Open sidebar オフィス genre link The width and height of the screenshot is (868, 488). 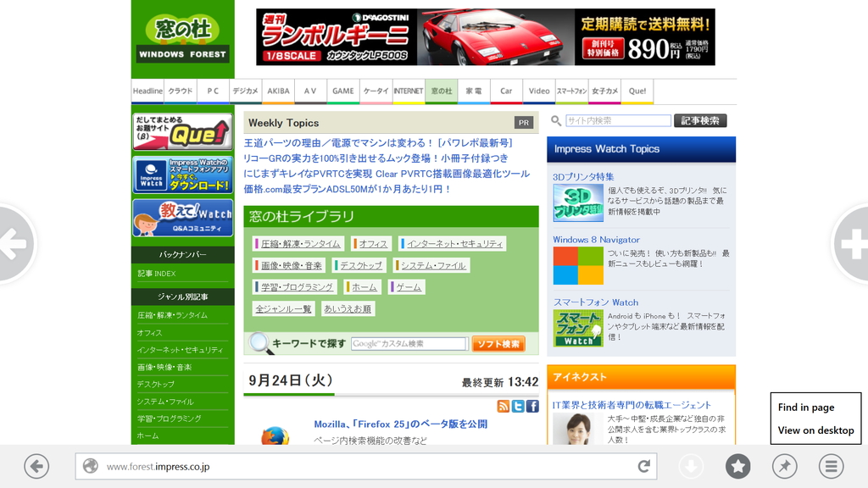click(x=150, y=332)
